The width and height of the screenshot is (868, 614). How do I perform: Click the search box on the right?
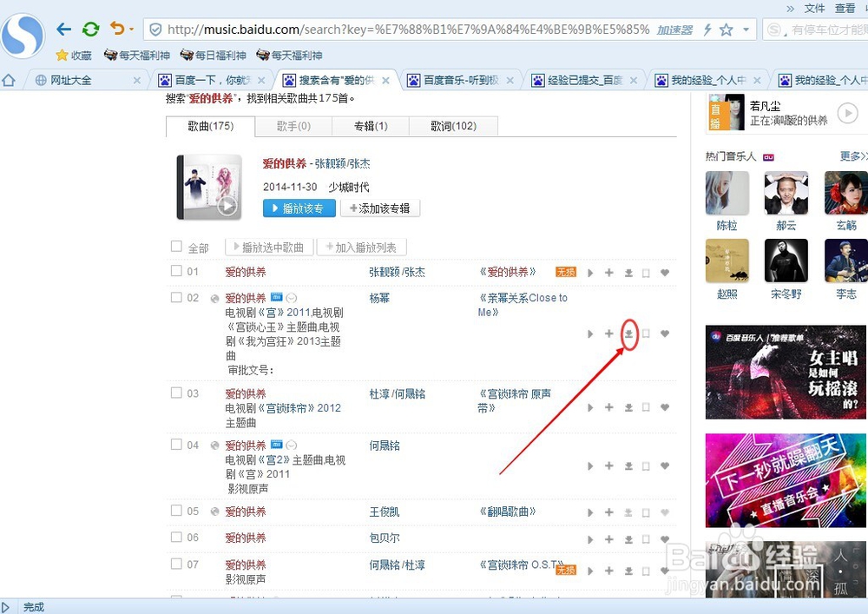(815, 30)
